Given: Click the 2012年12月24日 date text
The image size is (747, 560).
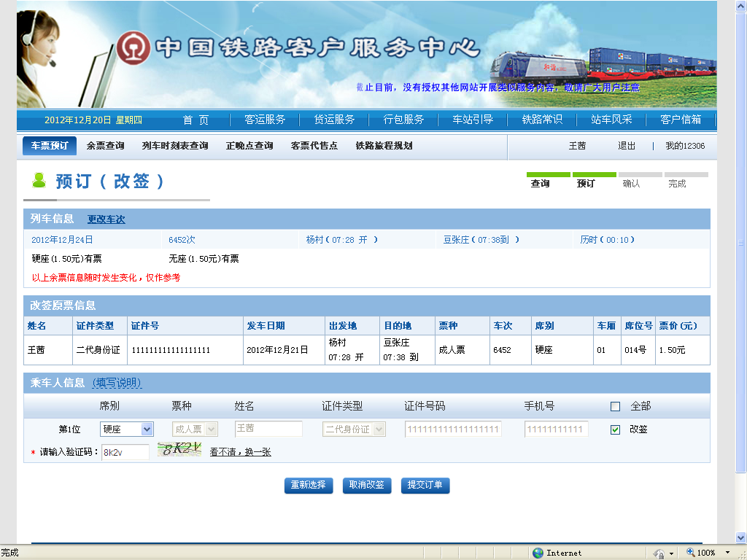Looking at the screenshot, I should [x=62, y=240].
